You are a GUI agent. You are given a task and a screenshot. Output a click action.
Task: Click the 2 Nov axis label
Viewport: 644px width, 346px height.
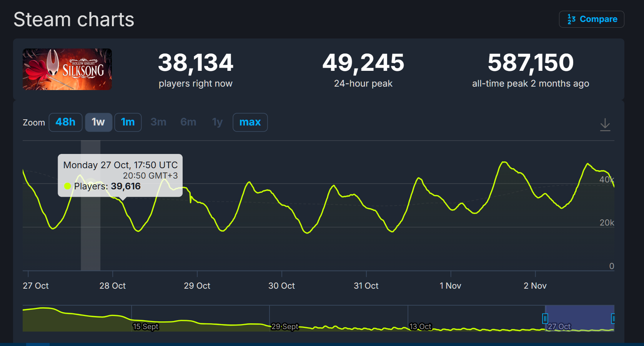(x=535, y=286)
